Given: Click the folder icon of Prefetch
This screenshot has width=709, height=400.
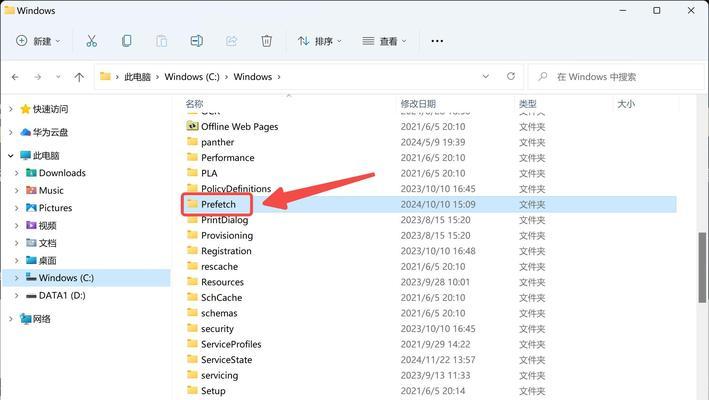Looking at the screenshot, I should click(193, 204).
